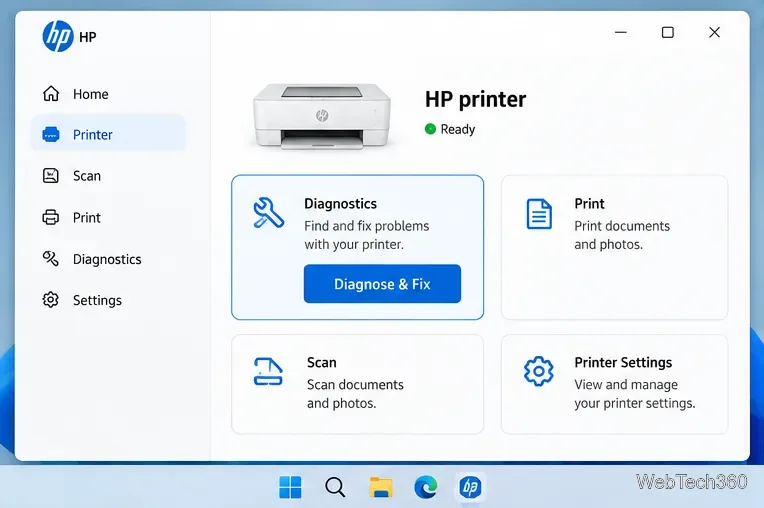Minimize the HP window
This screenshot has width=764, height=508.
621,32
